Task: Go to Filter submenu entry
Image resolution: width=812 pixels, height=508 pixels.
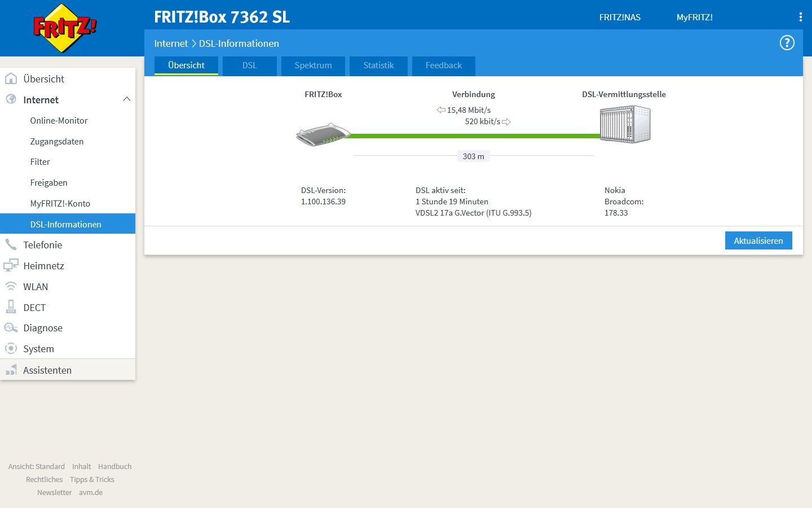Action: tap(68, 161)
